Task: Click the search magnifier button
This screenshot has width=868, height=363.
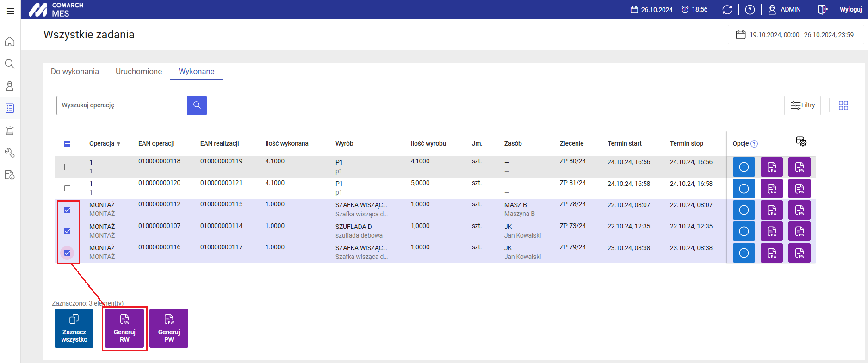Action: [197, 105]
